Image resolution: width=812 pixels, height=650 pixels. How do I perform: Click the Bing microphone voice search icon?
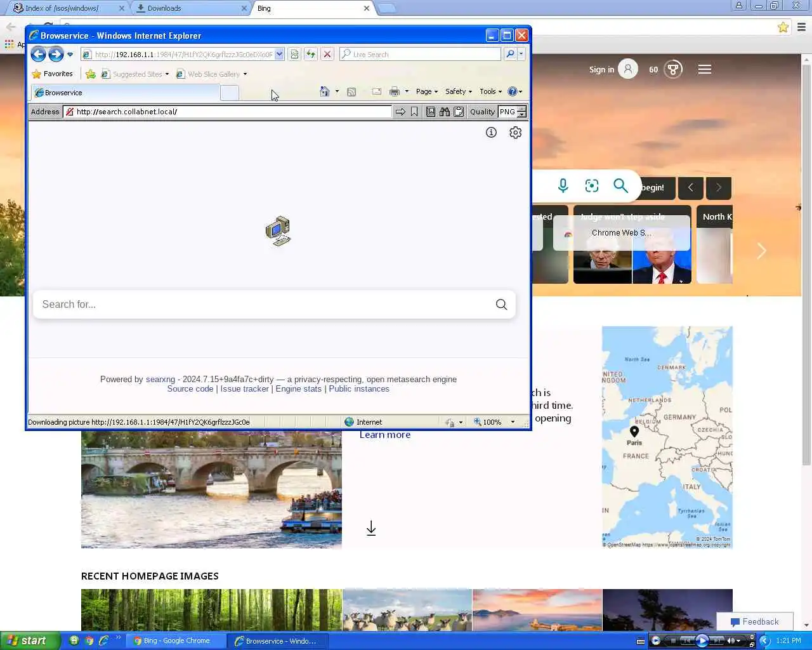(x=563, y=186)
